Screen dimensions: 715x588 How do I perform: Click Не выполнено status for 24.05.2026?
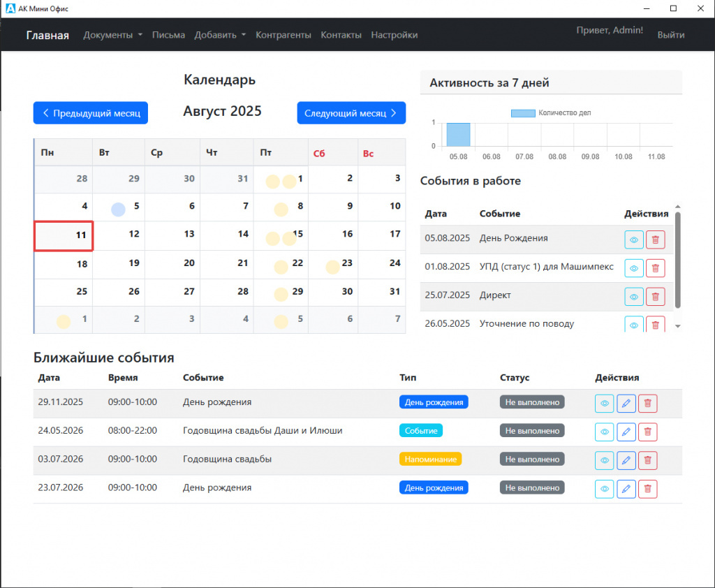(532, 431)
